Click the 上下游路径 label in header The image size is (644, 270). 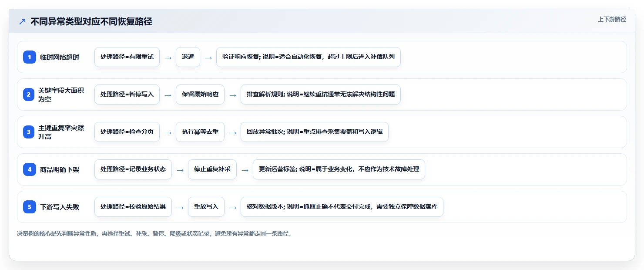click(x=612, y=19)
